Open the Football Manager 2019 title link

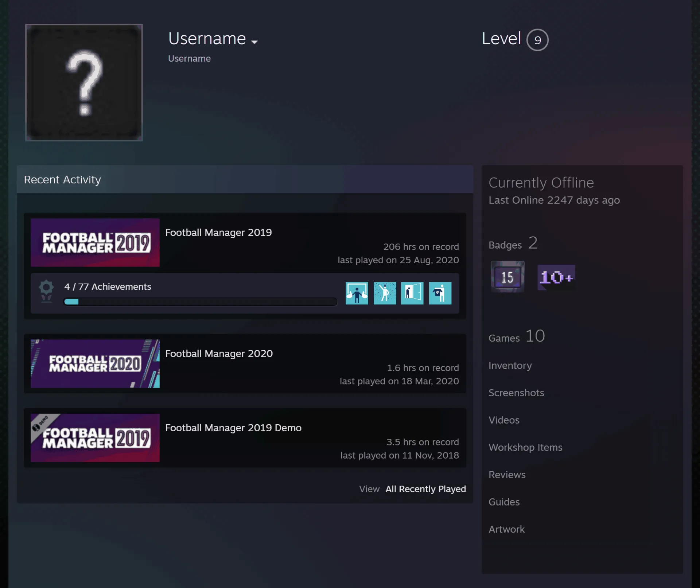218,233
